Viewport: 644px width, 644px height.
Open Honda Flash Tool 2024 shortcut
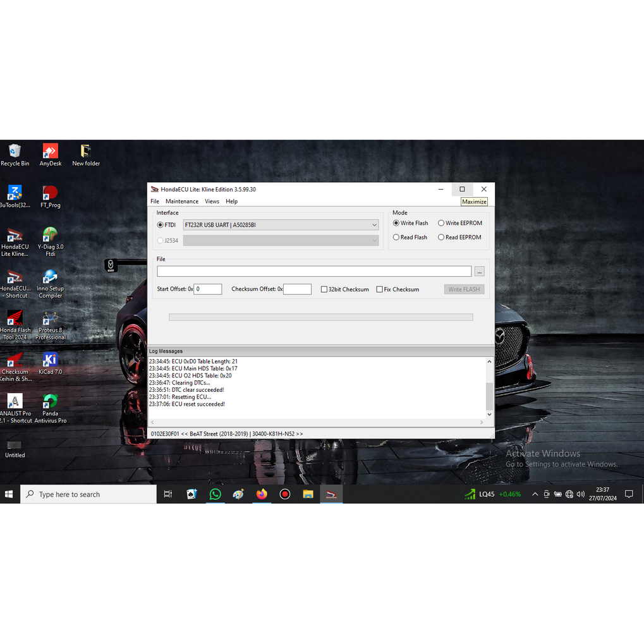click(15, 325)
